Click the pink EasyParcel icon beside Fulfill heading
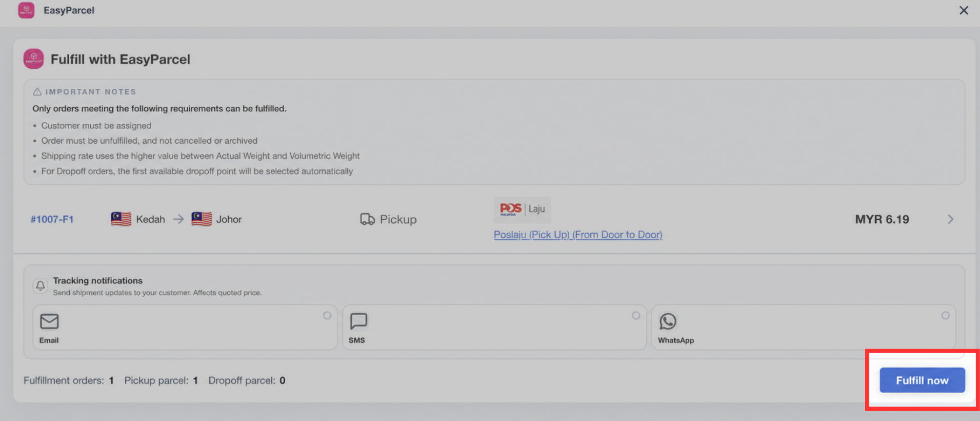Screen dimensions: 980x421 point(34,59)
